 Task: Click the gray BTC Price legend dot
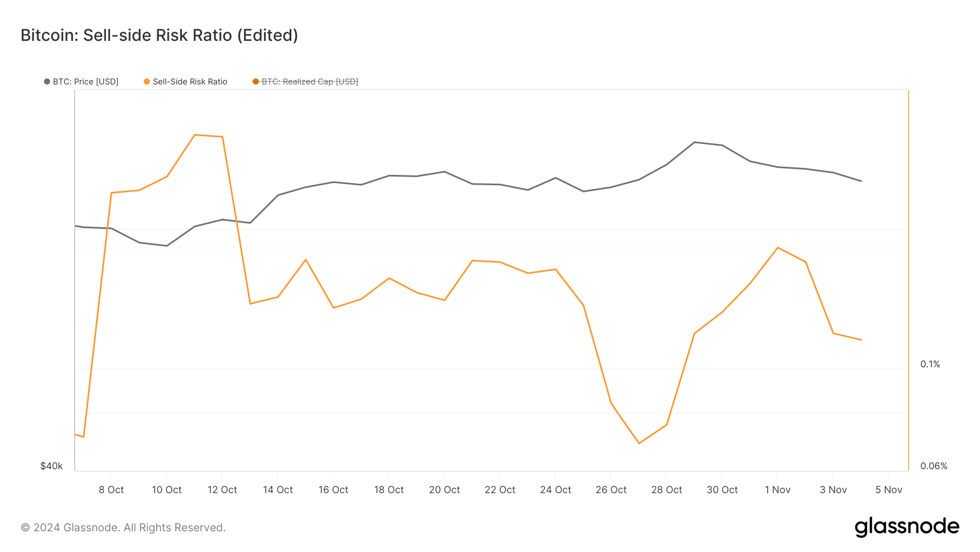pyautogui.click(x=47, y=82)
